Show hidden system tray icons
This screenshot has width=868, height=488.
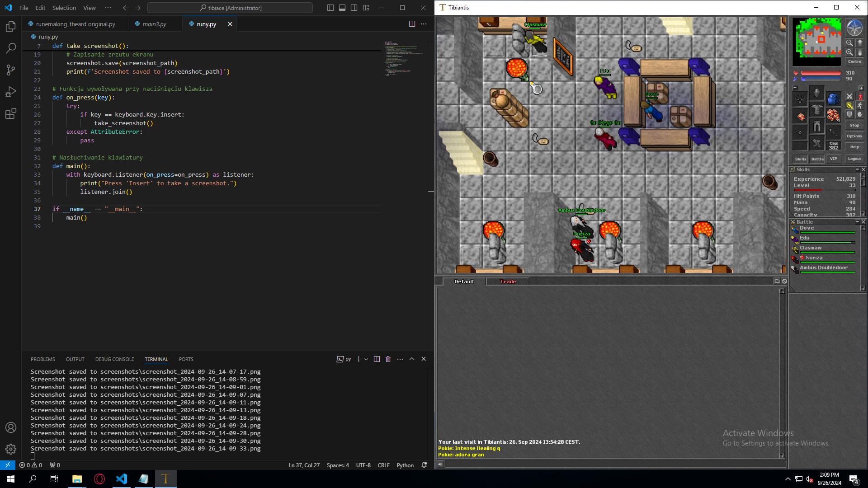(788, 479)
